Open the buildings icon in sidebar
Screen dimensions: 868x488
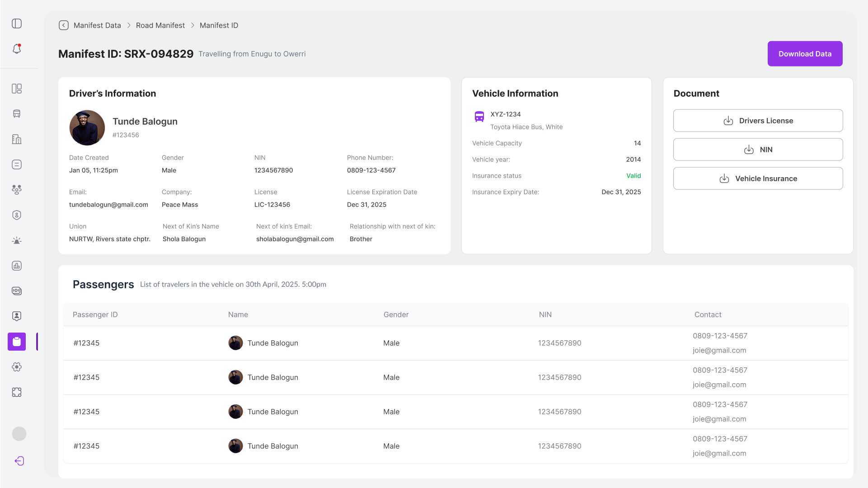(17, 139)
